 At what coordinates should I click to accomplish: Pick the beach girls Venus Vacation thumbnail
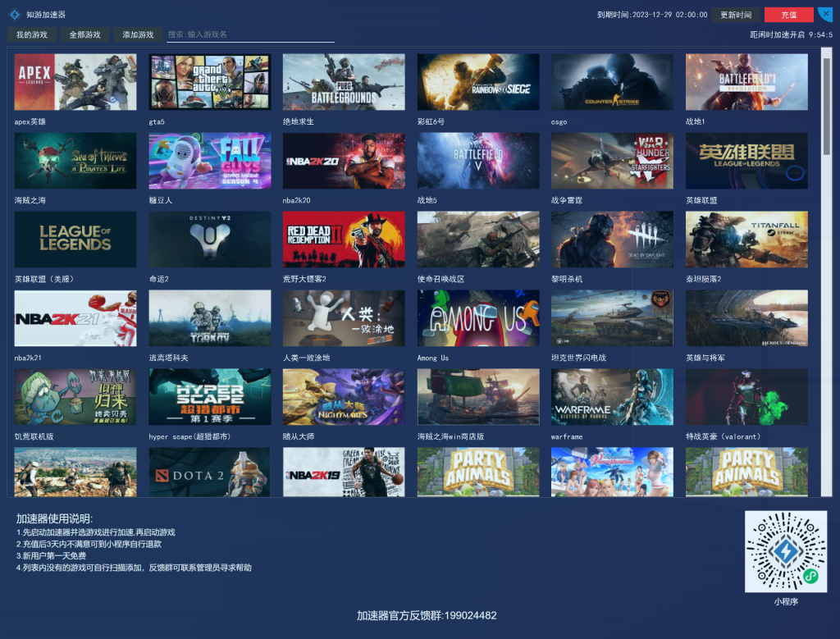612,472
